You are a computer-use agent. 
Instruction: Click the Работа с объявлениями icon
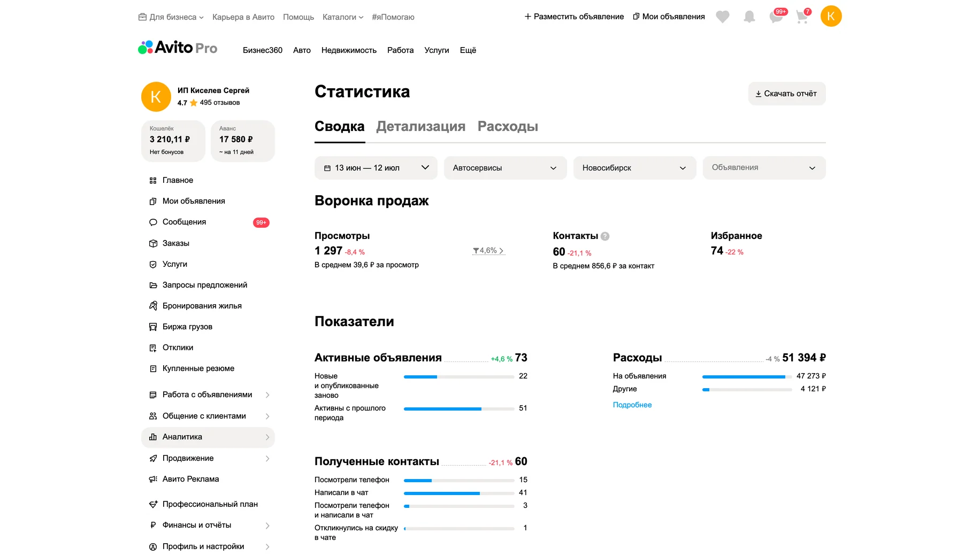coord(153,395)
